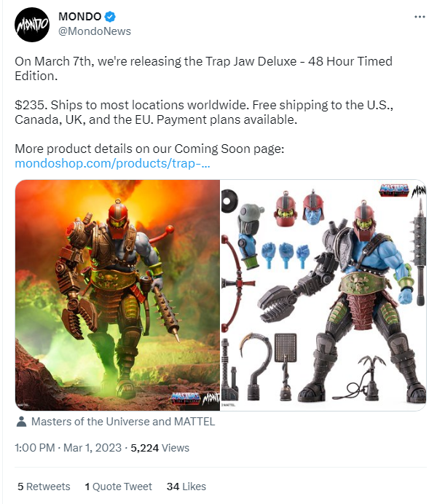
Task: Click the blue Trap Jaw alternate head
Action: coord(313,208)
